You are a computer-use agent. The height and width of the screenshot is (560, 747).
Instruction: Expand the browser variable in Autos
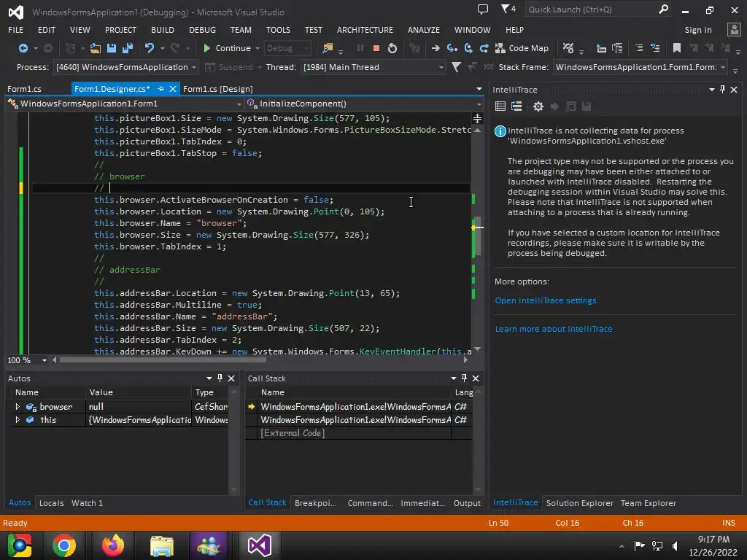(x=18, y=407)
